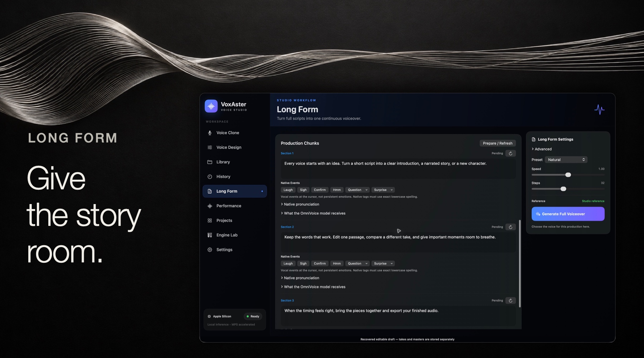
Task: Open the Engine Lab page
Action: 235,235
